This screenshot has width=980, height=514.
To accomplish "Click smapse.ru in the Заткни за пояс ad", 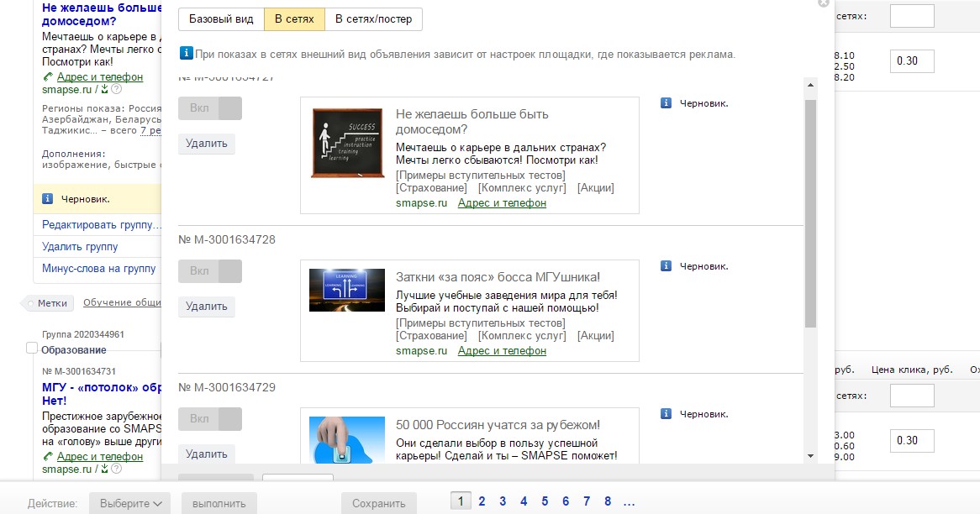I will [421, 351].
